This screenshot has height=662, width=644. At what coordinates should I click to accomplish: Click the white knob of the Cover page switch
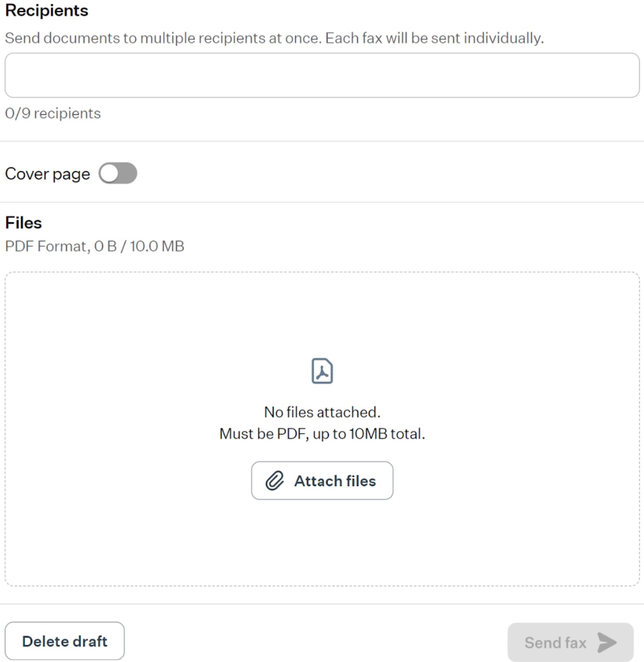tap(110, 173)
